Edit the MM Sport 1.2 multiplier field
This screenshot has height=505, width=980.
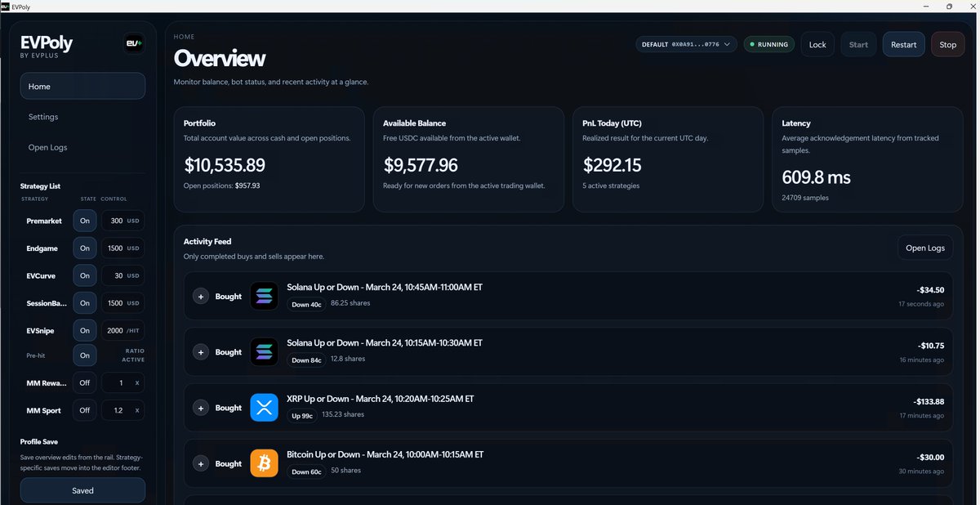click(x=122, y=410)
